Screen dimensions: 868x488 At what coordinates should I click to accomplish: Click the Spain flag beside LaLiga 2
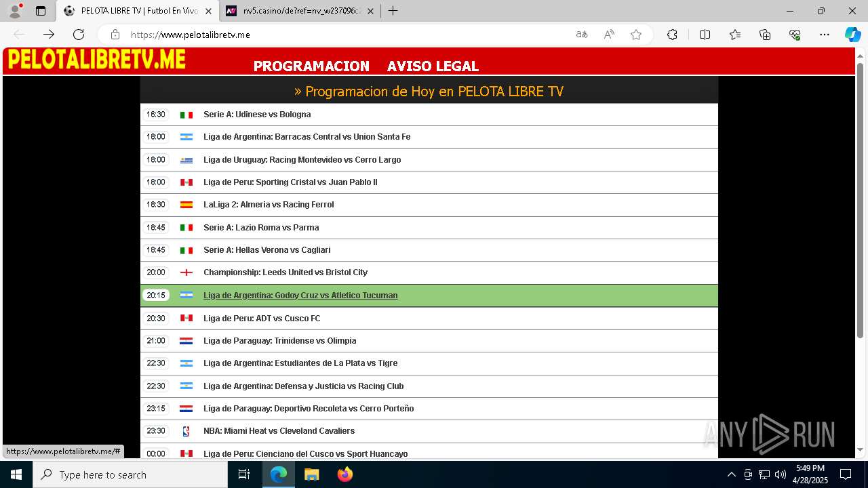186,205
